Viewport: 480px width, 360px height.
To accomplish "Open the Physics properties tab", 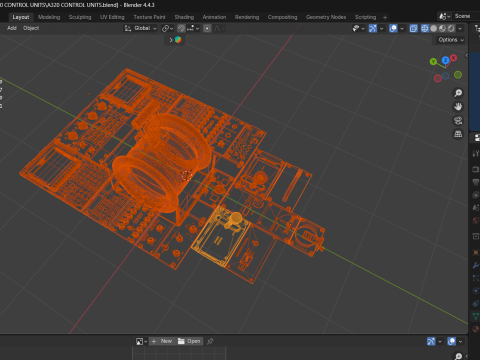I will (x=476, y=291).
